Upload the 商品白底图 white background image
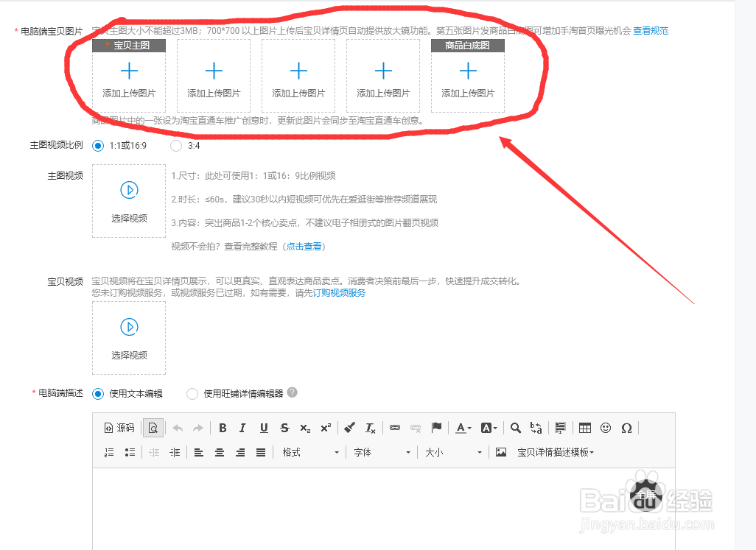This screenshot has width=756, height=550. [467, 75]
